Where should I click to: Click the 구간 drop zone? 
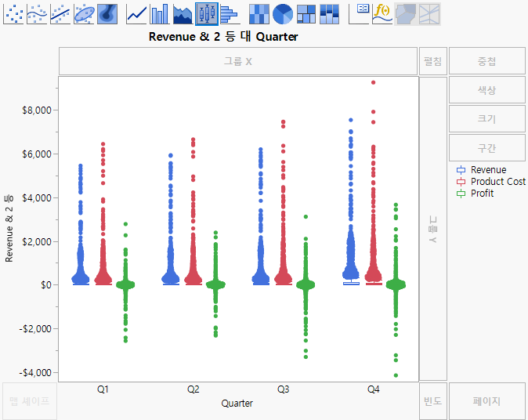point(487,148)
